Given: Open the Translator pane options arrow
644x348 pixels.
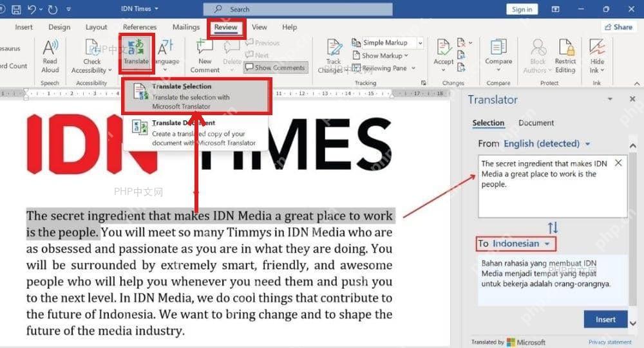Looking at the screenshot, I should tap(610, 99).
